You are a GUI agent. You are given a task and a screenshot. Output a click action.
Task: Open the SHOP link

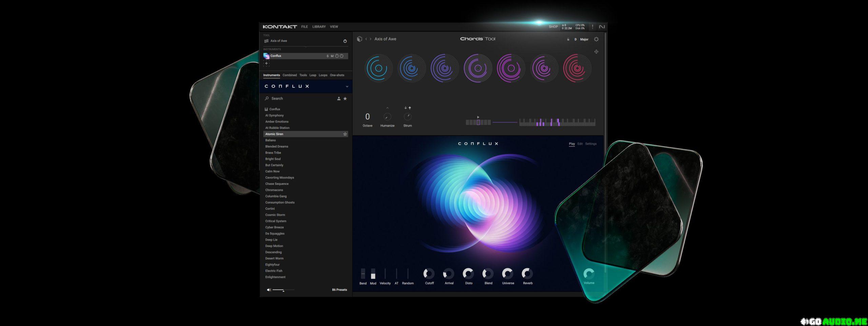click(x=553, y=26)
